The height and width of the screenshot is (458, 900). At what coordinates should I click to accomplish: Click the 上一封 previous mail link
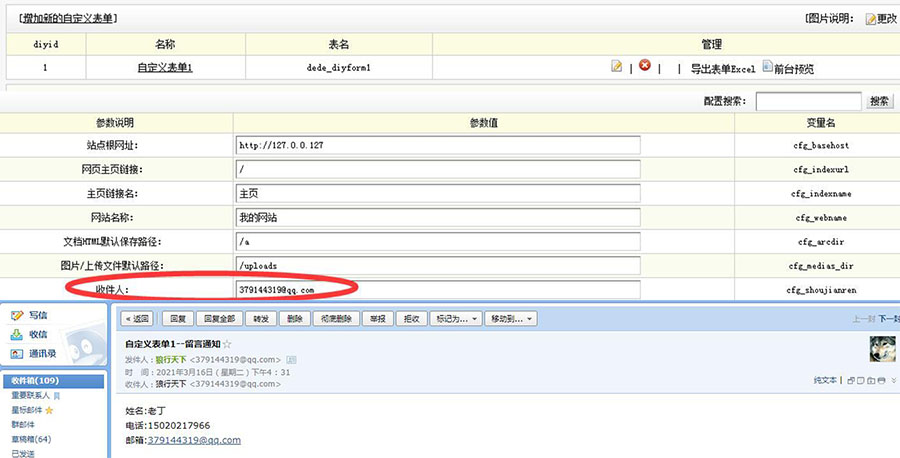coord(864,319)
